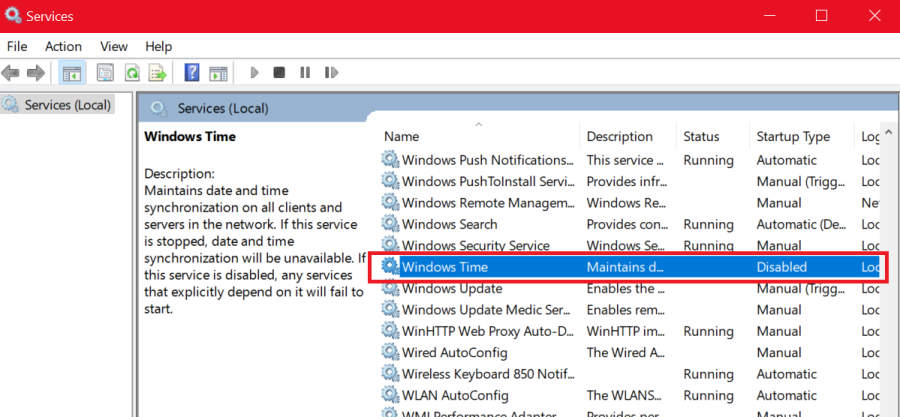This screenshot has width=900, height=417.
Task: Select the Windows Remote Management row
Action: pos(629,203)
